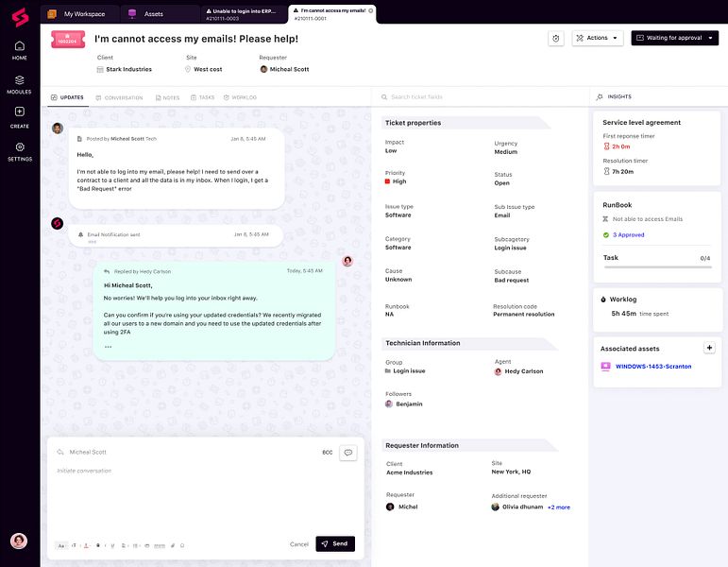Expand ellipsis in Hedy Carlson's reply

(108, 347)
